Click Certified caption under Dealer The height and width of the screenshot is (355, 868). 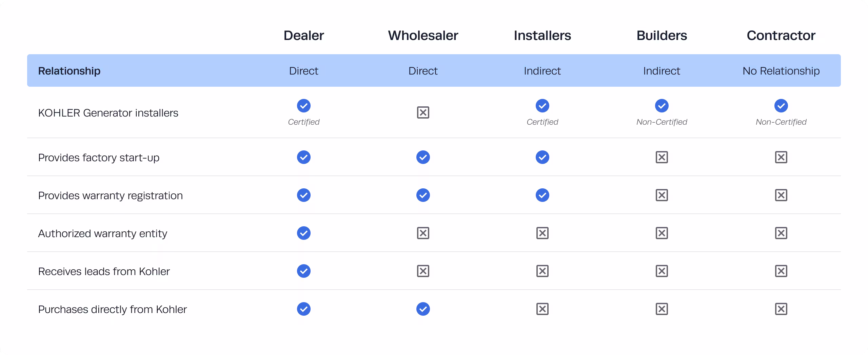304,122
